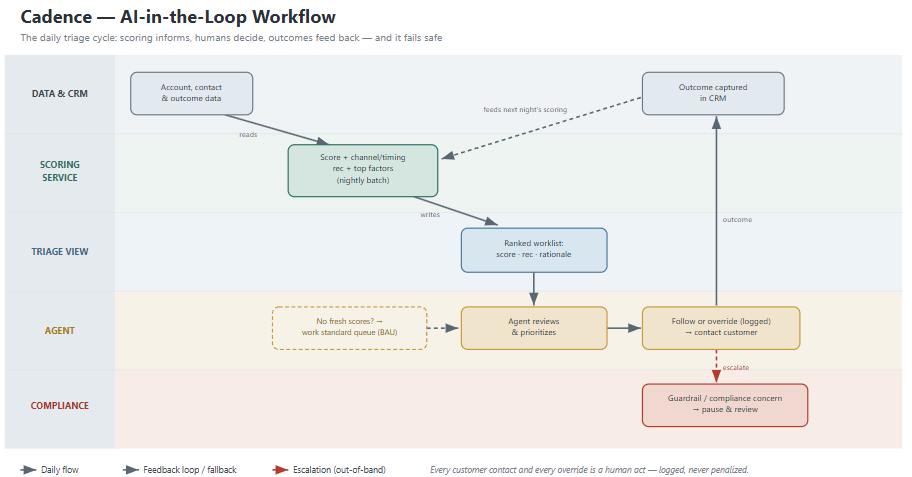This screenshot has width=912, height=477.
Task: Click the 'DATA & CRM' lane label
Action: [x=60, y=94]
